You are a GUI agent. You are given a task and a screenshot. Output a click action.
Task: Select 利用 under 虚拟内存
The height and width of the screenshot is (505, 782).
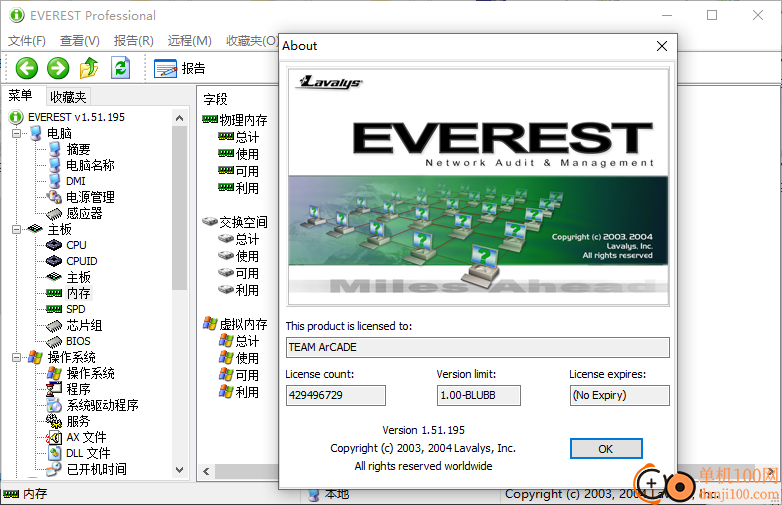pos(239,392)
